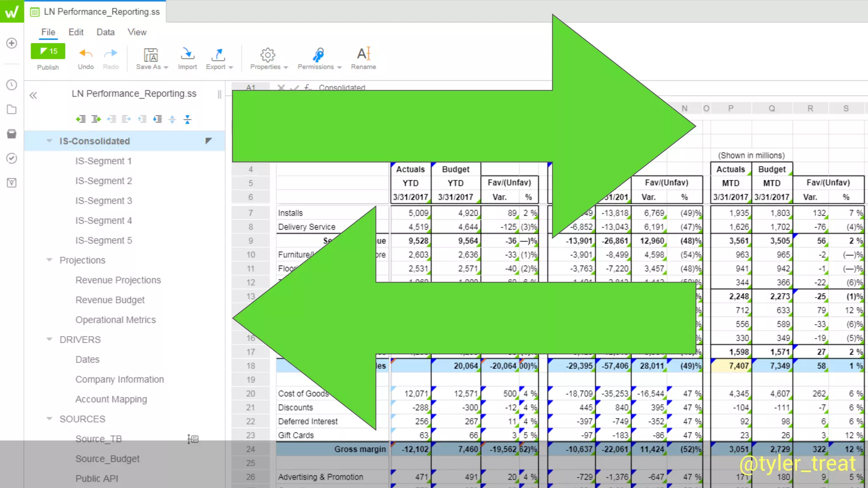The image size is (868, 488).
Task: Collapse the DRIVERS group
Action: pos(49,339)
